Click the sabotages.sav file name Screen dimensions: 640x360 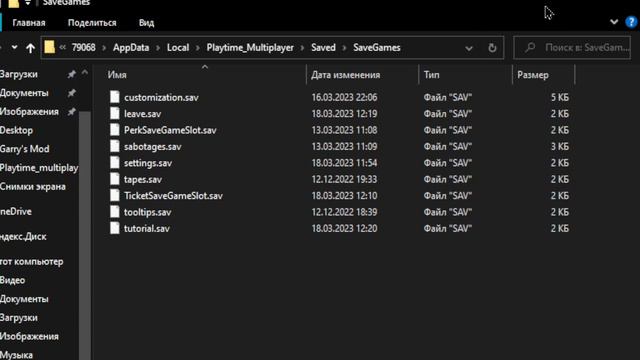pos(153,147)
